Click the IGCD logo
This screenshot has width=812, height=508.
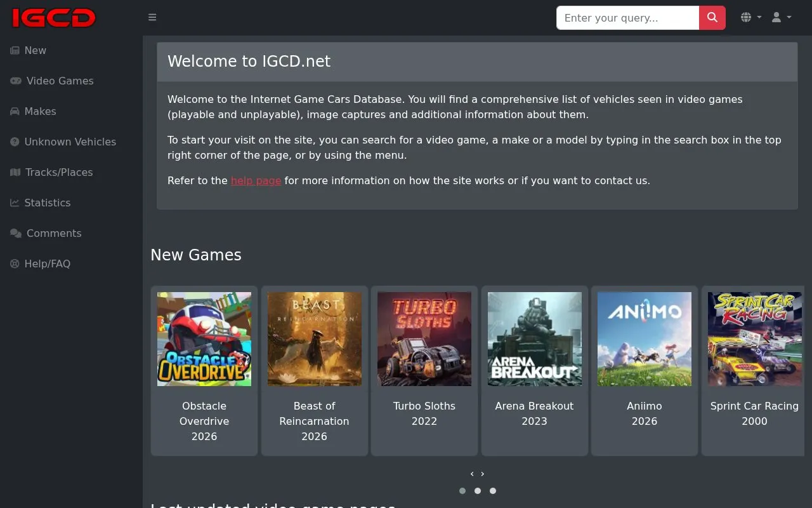[x=54, y=18]
